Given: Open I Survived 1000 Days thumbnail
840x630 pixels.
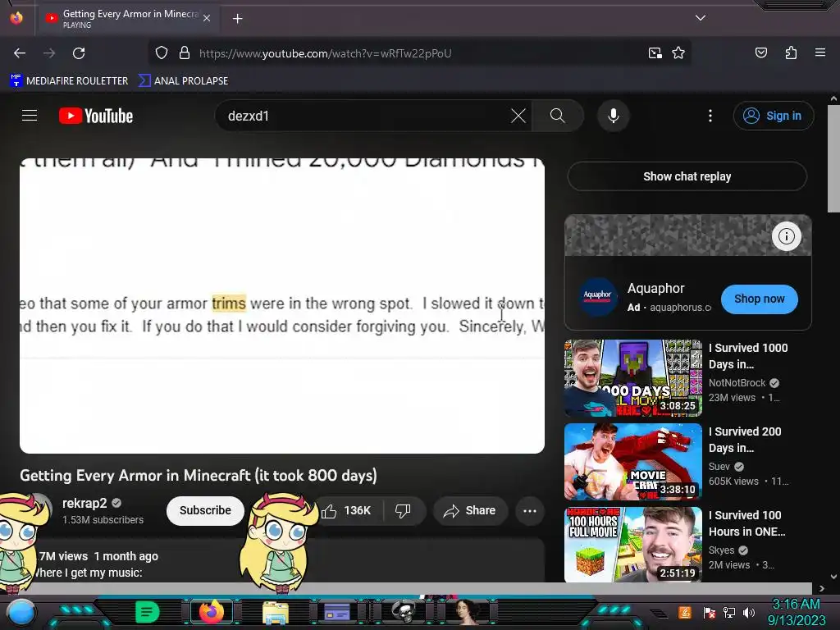Looking at the screenshot, I should coord(633,377).
